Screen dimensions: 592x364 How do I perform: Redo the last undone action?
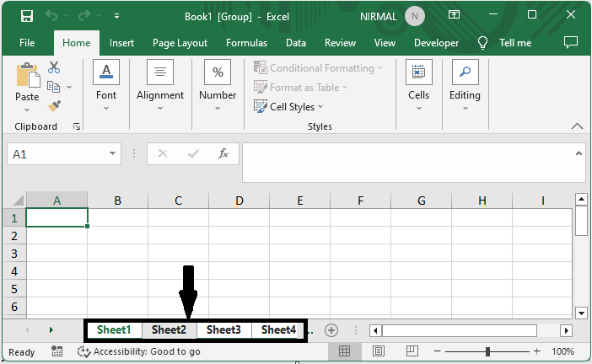tap(84, 16)
